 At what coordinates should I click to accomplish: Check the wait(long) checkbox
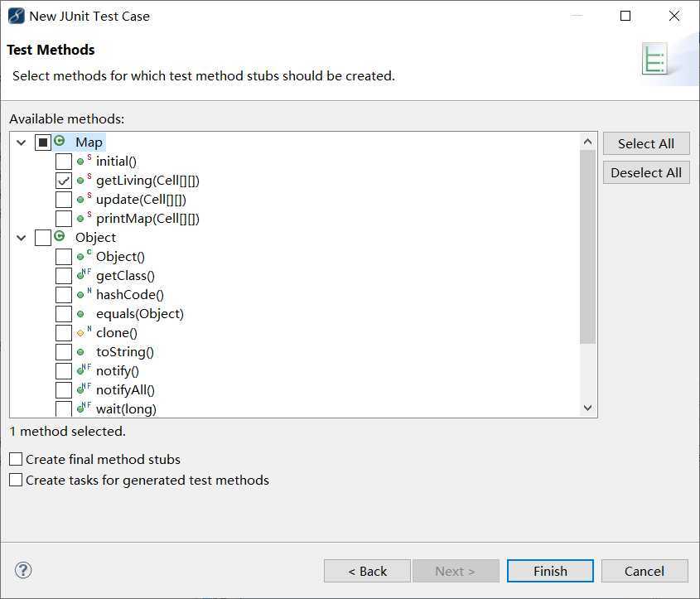click(64, 408)
